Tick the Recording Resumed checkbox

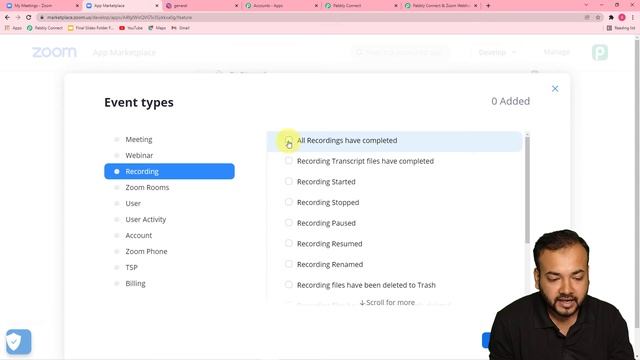[x=289, y=243]
